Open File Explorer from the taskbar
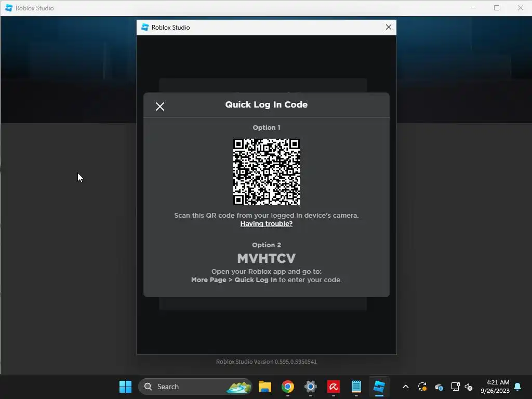This screenshot has width=532, height=399. (264, 387)
